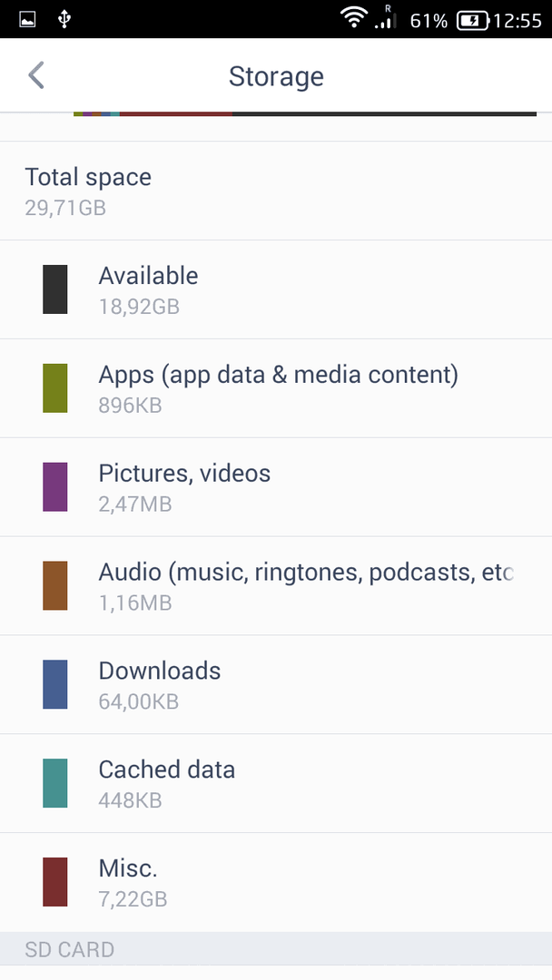The width and height of the screenshot is (552, 980).
Task: Tap the mobile signal strength icon
Action: coord(386,18)
